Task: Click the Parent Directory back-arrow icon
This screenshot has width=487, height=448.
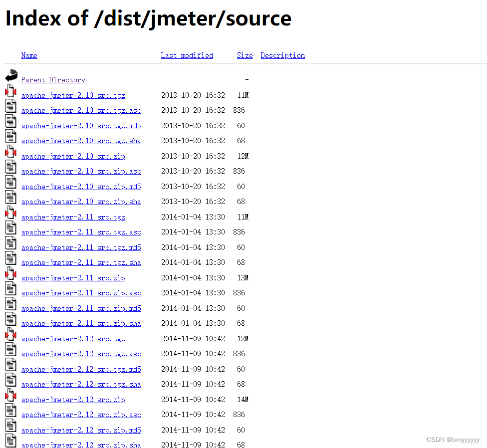Action: click(x=10, y=75)
